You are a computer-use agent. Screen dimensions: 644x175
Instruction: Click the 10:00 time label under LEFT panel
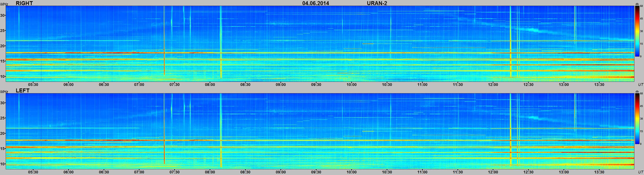(352, 172)
